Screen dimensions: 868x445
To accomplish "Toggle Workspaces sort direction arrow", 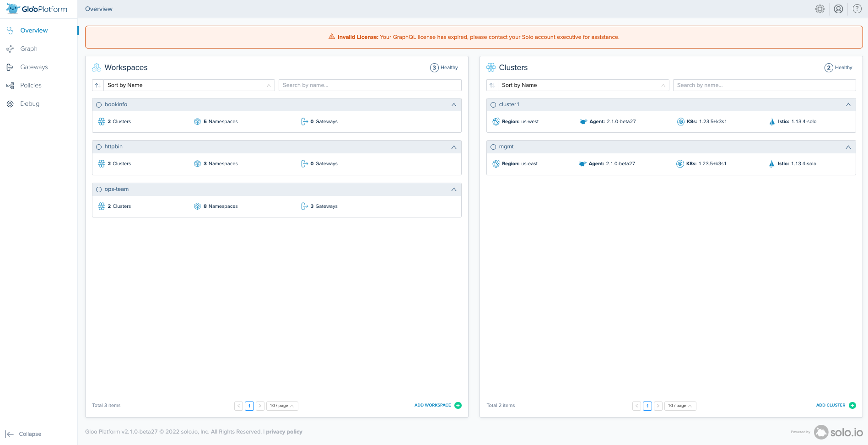I will tap(97, 85).
